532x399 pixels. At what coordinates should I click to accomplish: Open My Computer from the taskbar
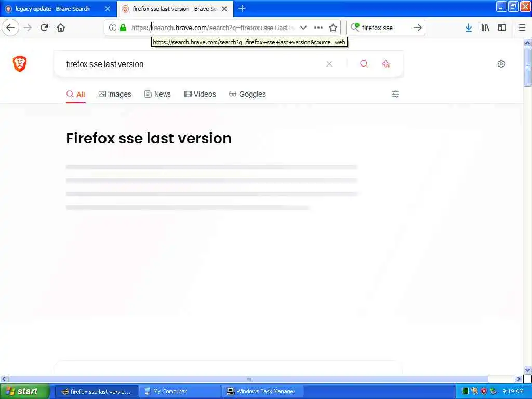[179, 391]
